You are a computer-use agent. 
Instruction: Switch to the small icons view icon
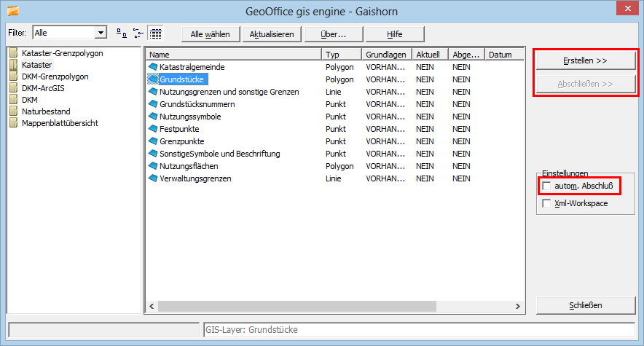(x=138, y=34)
